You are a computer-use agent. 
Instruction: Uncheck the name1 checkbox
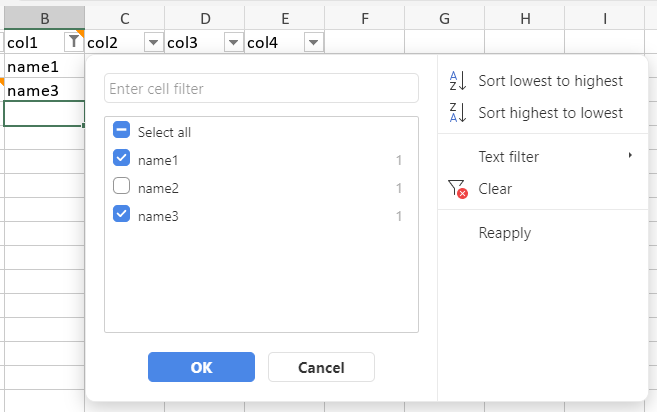click(122, 160)
